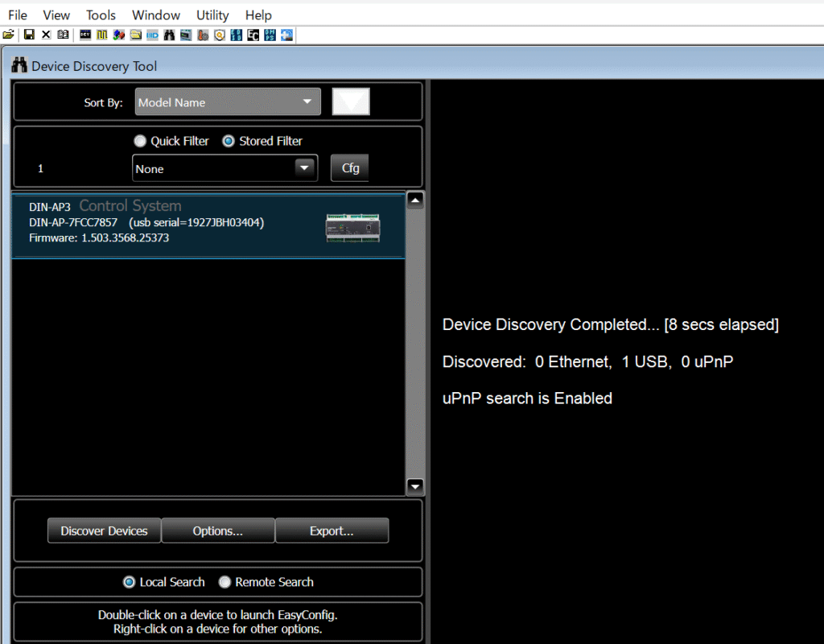Click the IID network device icon
Image resolution: width=824 pixels, height=644 pixels.
(x=152, y=35)
